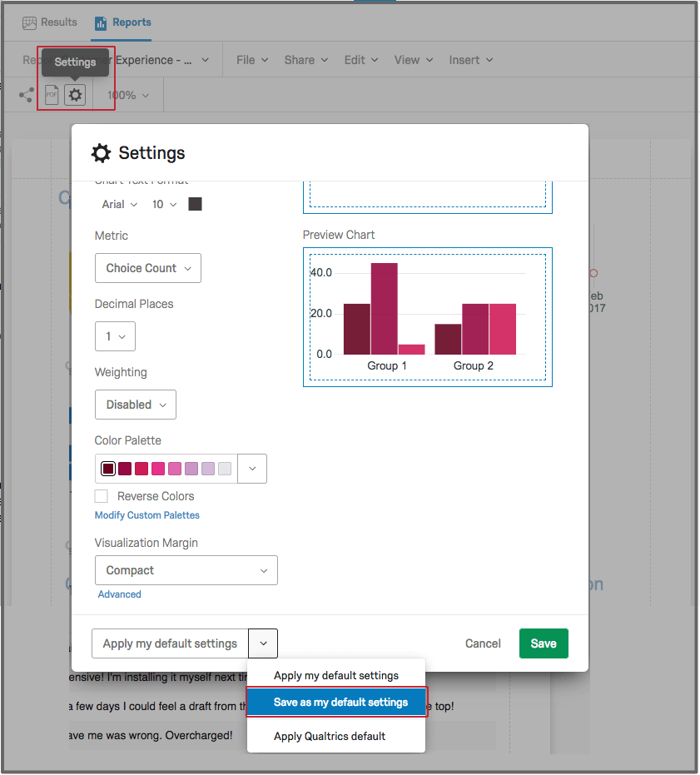This screenshot has width=700, height=775.
Task: Click the Cancel button
Action: coord(483,643)
